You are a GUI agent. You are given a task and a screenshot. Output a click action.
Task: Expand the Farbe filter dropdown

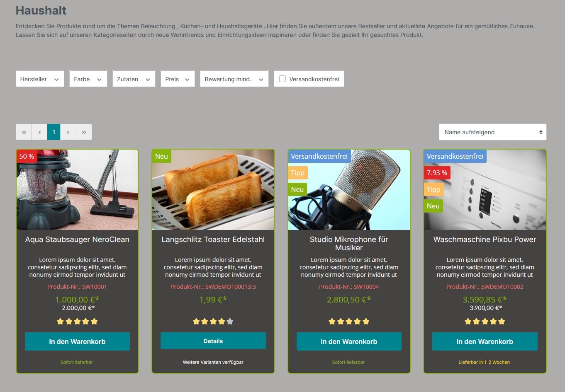click(88, 79)
